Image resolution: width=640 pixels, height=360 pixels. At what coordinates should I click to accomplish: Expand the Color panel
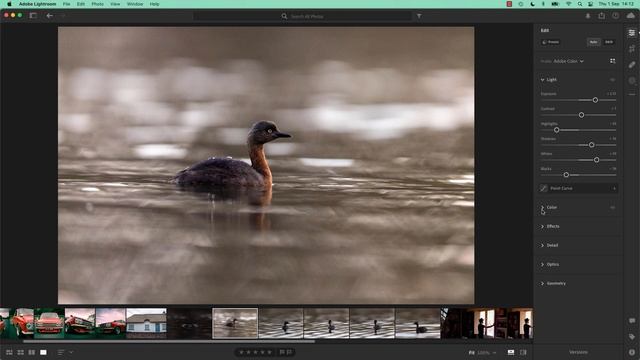tap(542, 207)
